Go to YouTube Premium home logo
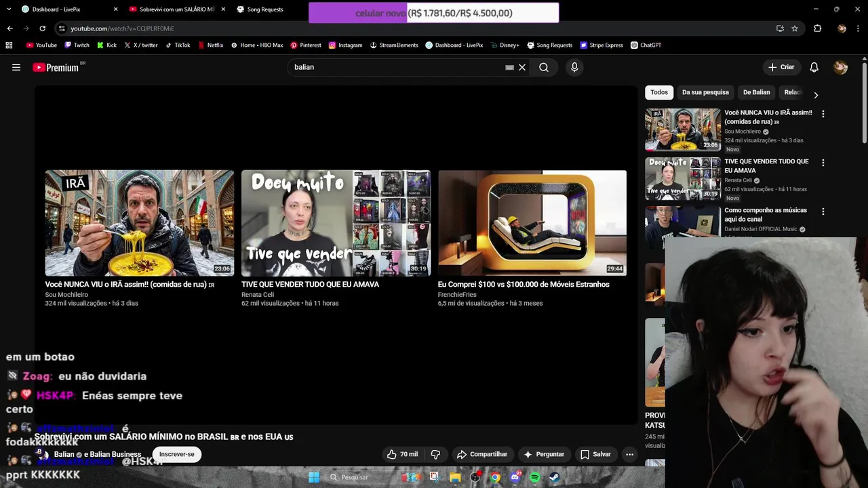 coord(56,67)
